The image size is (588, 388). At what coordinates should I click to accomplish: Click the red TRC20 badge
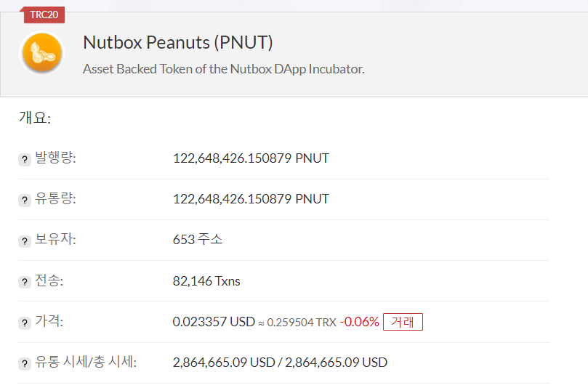pyautogui.click(x=44, y=15)
